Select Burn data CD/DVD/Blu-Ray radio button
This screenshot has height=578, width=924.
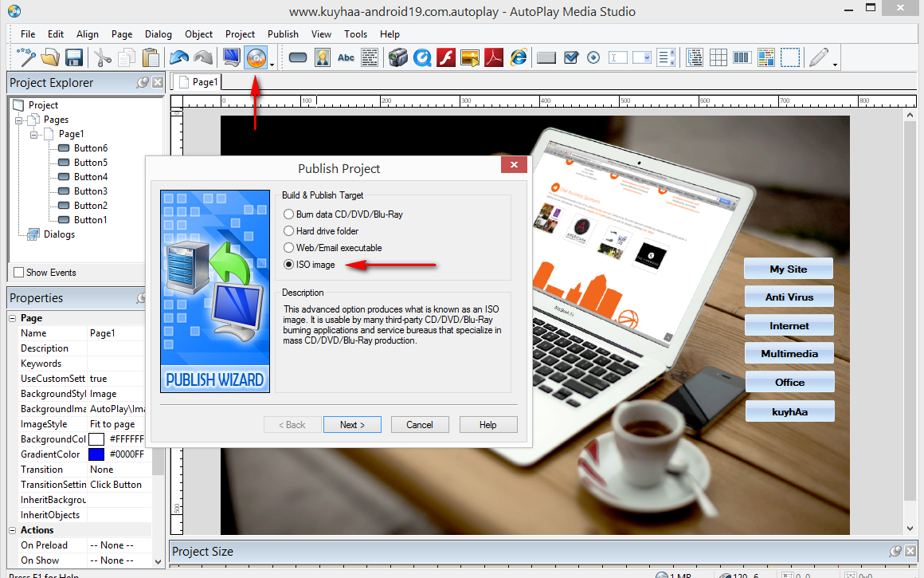click(x=288, y=214)
